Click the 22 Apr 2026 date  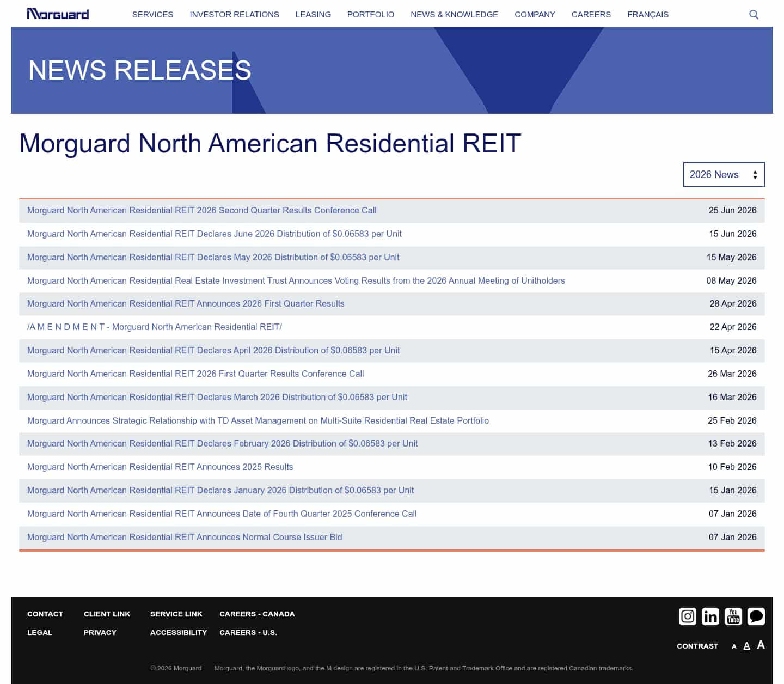(x=733, y=327)
